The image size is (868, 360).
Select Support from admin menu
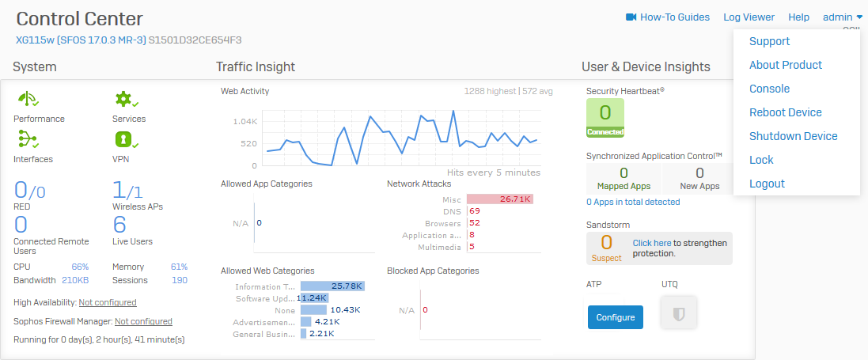coord(769,41)
